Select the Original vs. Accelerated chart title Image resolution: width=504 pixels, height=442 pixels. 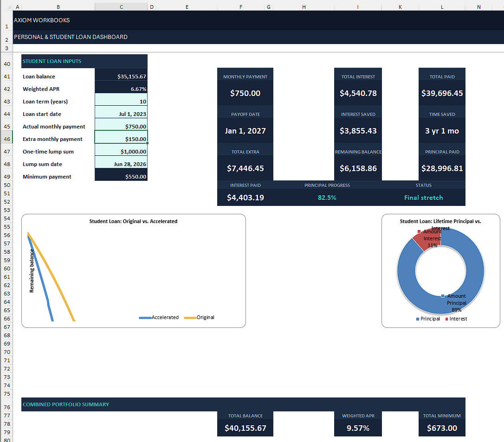[x=133, y=221]
